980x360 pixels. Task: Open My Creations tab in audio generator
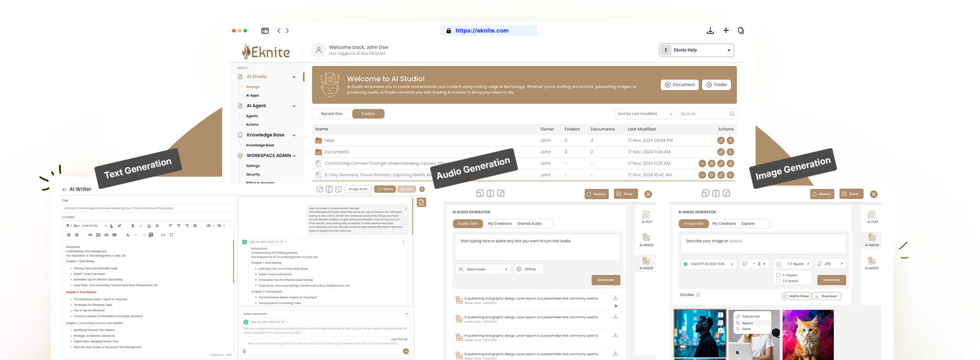click(499, 224)
